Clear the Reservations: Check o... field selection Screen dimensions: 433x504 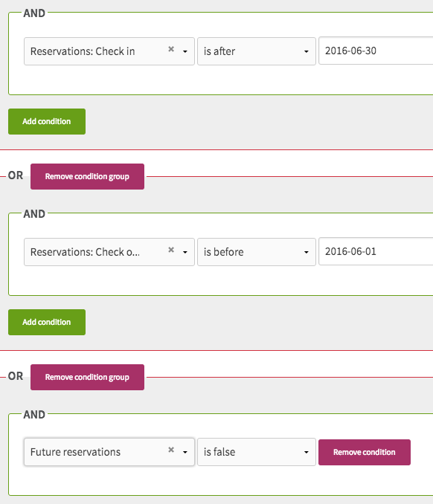click(171, 250)
